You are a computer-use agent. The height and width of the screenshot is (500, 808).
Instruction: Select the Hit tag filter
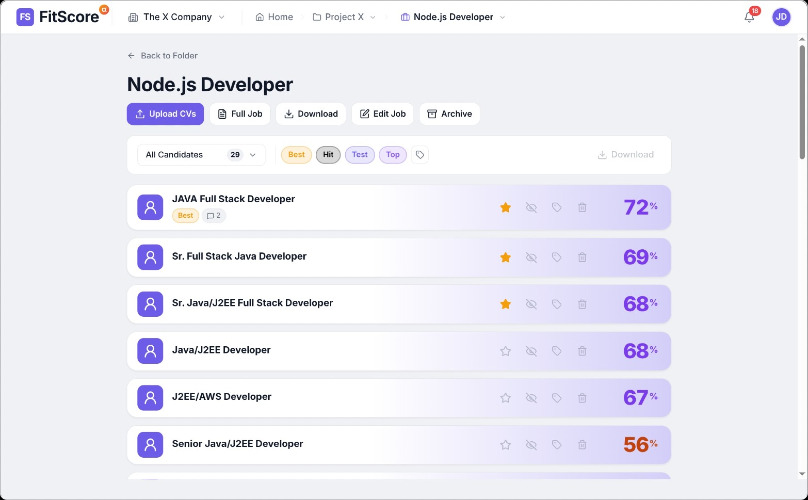[x=328, y=155]
